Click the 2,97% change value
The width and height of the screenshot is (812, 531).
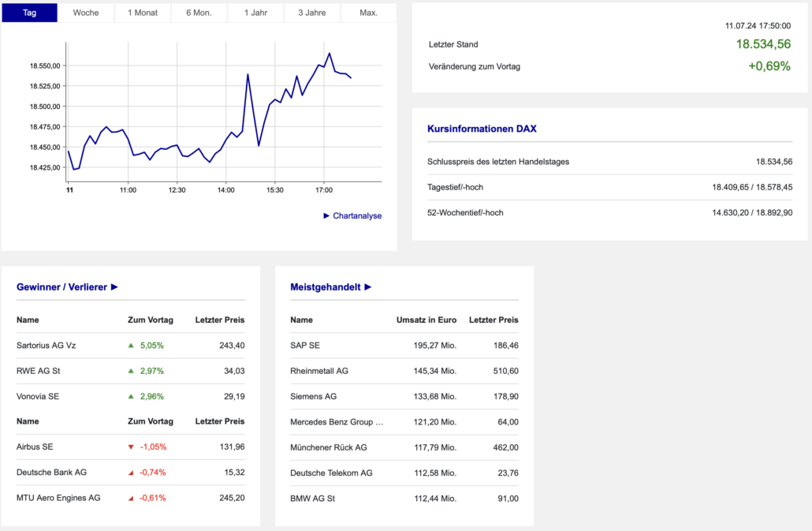point(151,371)
